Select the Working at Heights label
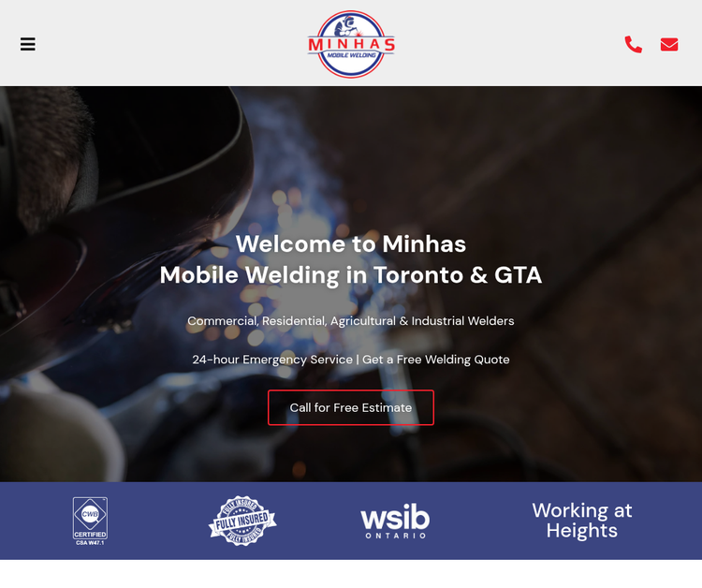 581,521
